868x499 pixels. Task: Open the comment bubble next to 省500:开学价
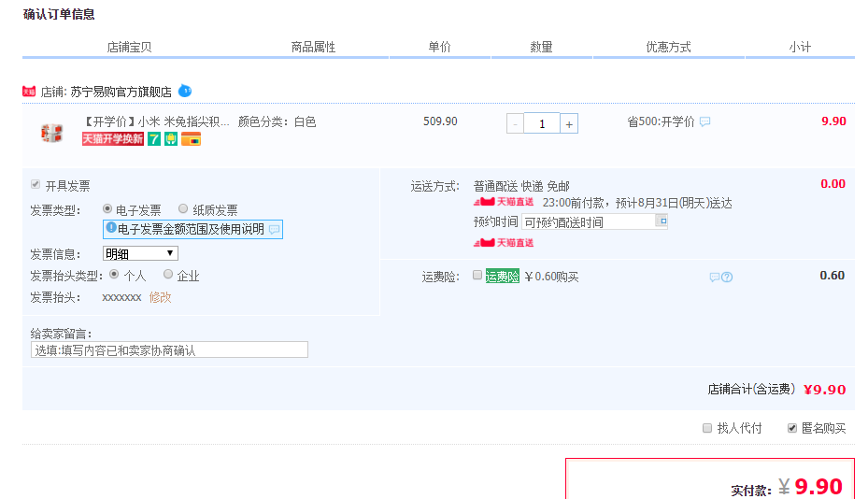(704, 121)
